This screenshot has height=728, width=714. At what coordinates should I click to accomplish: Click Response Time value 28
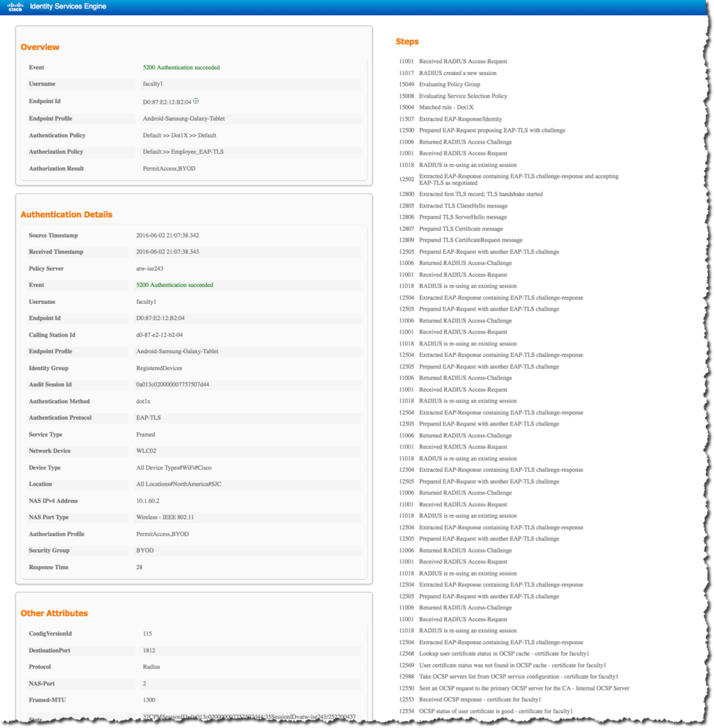(139, 568)
